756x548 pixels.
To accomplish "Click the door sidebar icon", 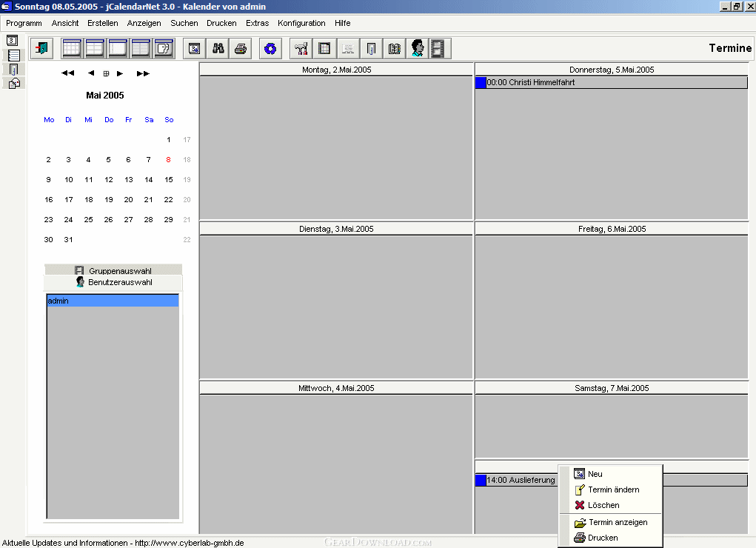I will point(13,70).
